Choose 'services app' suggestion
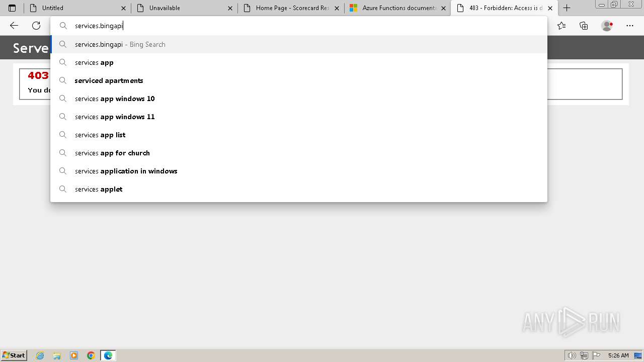 [299, 62]
